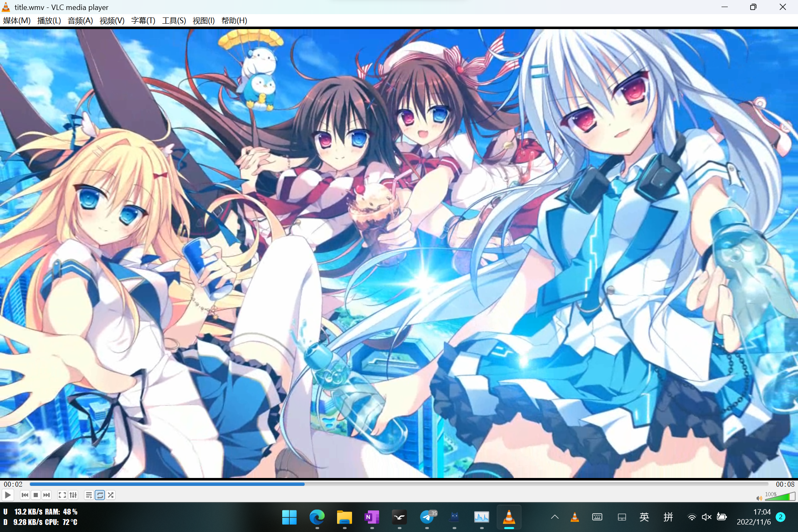Open extended settings equalizer icon
The width and height of the screenshot is (798, 532).
pos(73,495)
